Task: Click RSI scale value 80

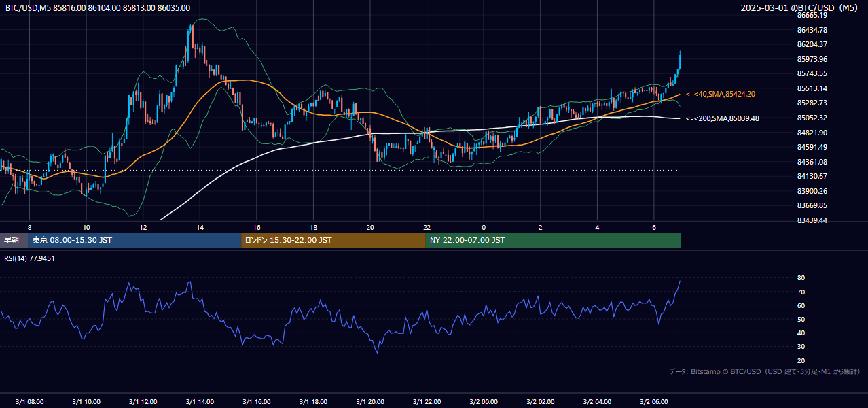Action: (x=801, y=278)
